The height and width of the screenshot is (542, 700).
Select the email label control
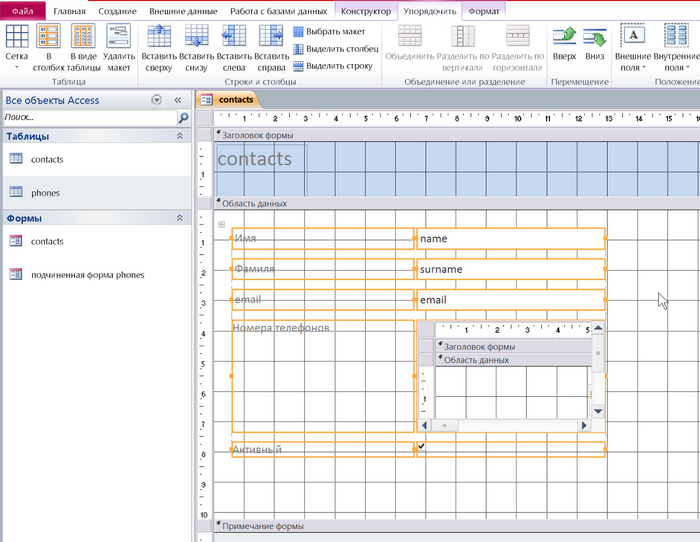tap(323, 300)
